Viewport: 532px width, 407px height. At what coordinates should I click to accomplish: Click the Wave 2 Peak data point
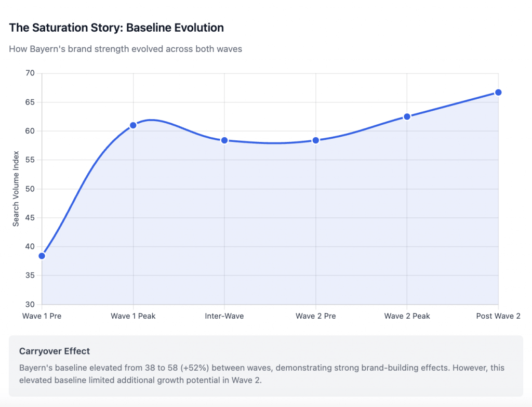(x=407, y=116)
